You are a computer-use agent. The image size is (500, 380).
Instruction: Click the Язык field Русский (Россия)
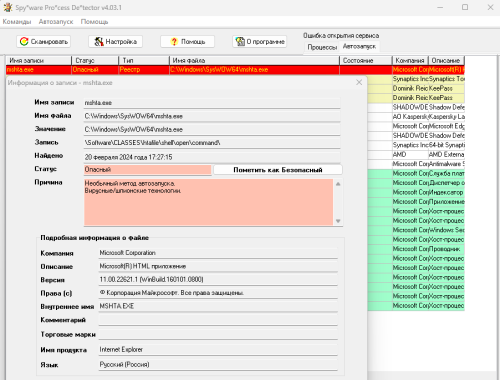point(218,365)
